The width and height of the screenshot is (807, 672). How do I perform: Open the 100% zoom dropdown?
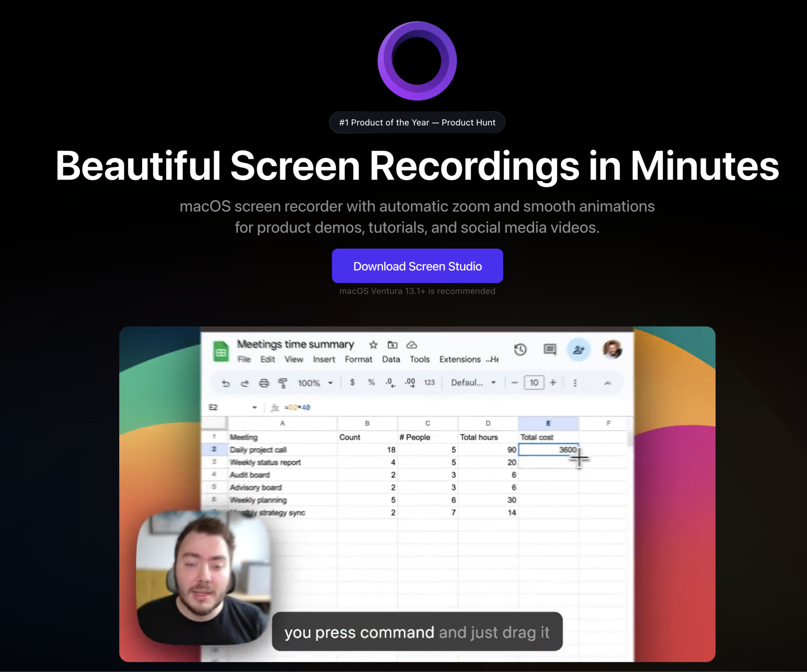pos(315,383)
